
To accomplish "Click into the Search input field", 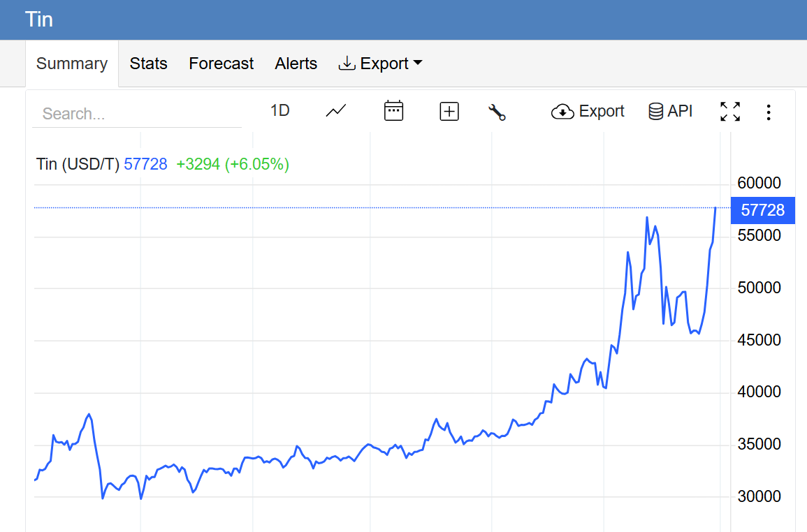I will tap(136, 114).
